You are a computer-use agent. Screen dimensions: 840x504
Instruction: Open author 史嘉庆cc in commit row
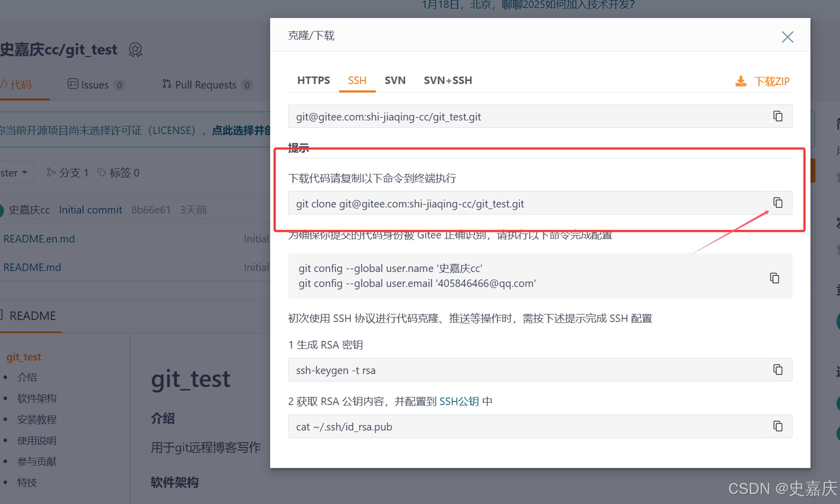30,209
